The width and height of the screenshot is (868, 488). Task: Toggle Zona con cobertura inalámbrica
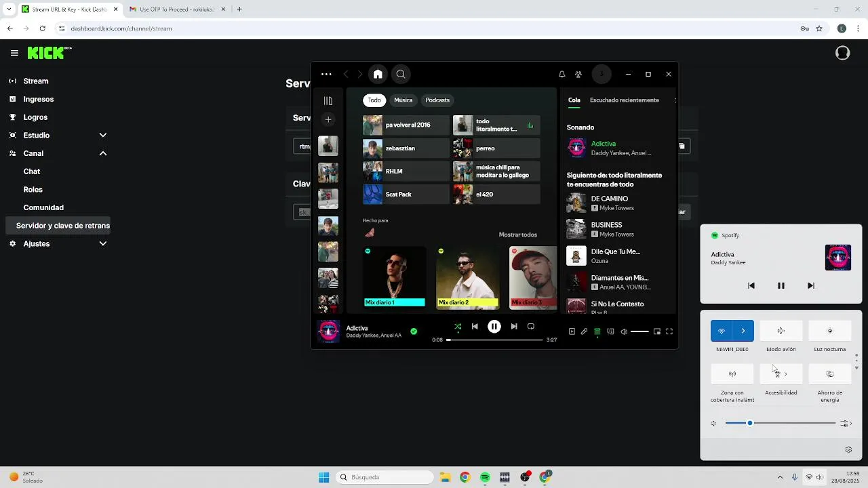(x=732, y=373)
